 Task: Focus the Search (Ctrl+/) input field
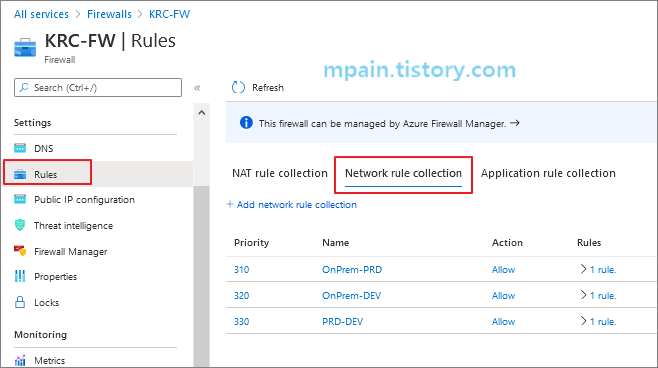coord(98,87)
